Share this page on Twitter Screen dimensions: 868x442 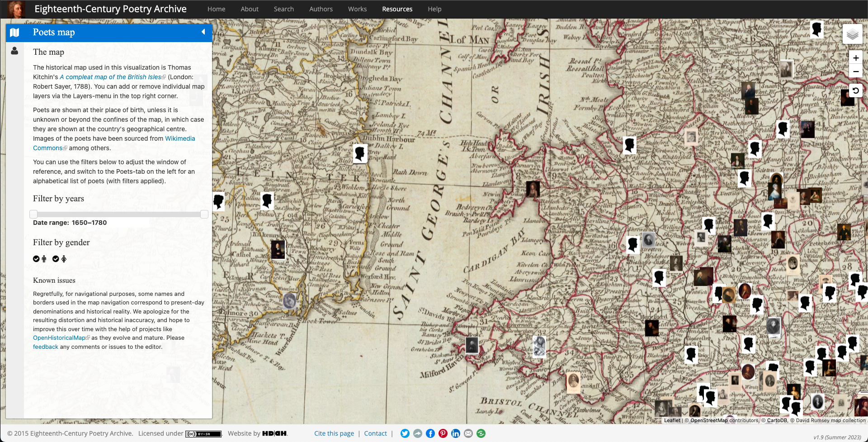tap(405, 433)
